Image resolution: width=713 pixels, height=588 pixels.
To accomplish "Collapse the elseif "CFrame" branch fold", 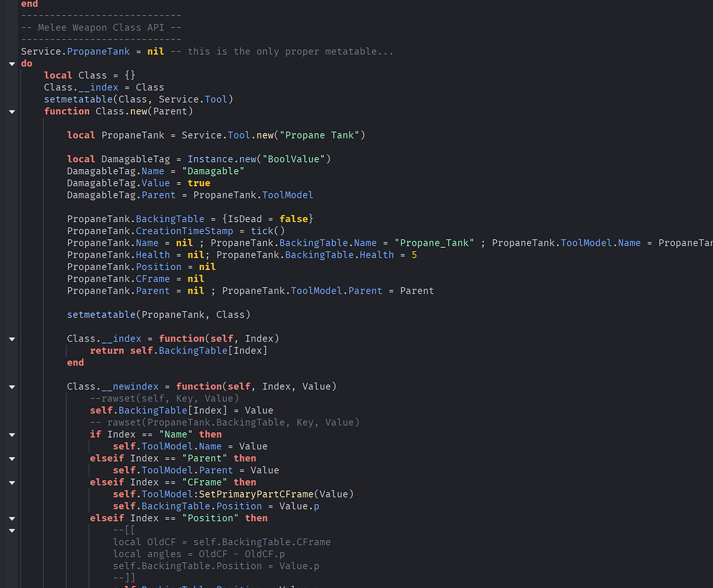I will pyautogui.click(x=11, y=482).
